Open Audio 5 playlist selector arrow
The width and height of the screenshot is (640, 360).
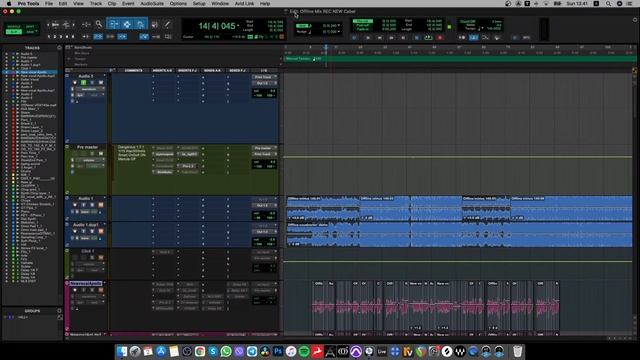pos(104,76)
